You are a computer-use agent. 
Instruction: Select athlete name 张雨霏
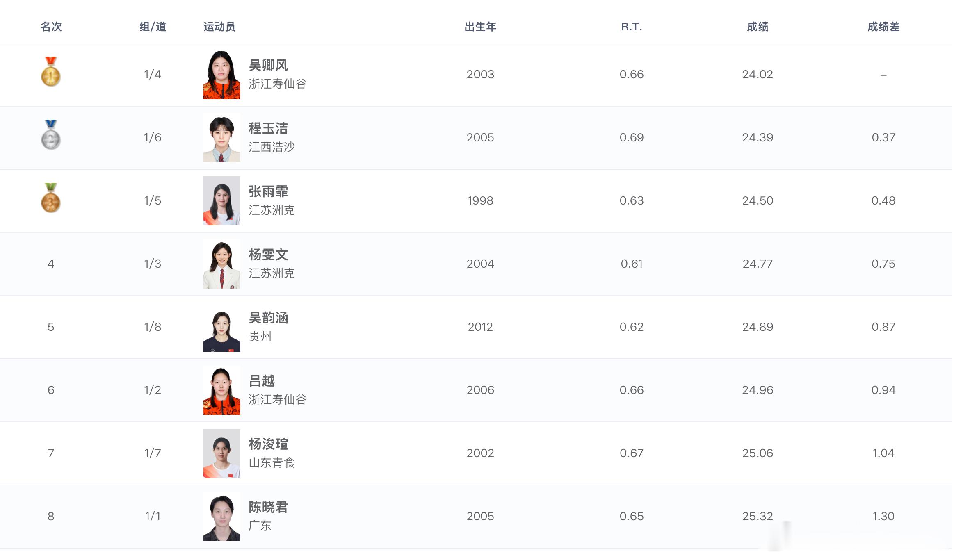[268, 191]
